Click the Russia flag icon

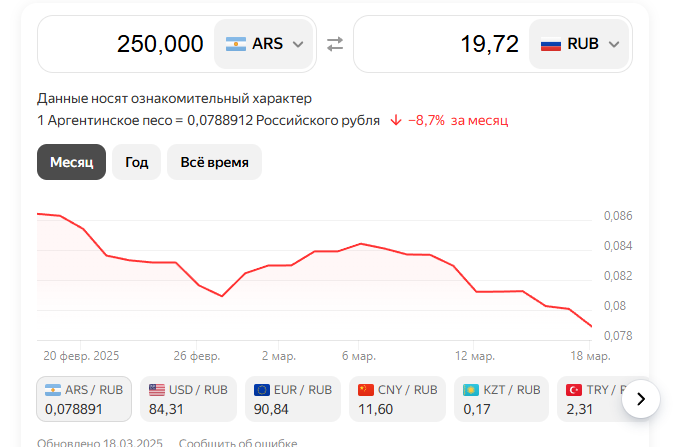tap(551, 44)
